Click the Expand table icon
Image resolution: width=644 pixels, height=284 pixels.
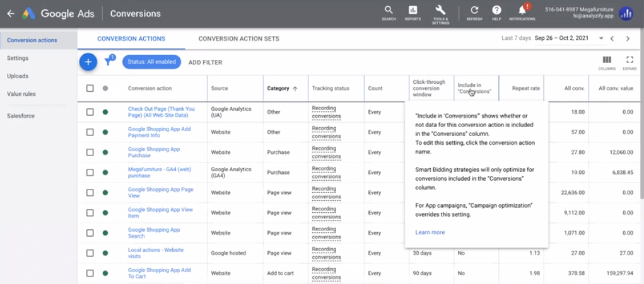tap(629, 60)
